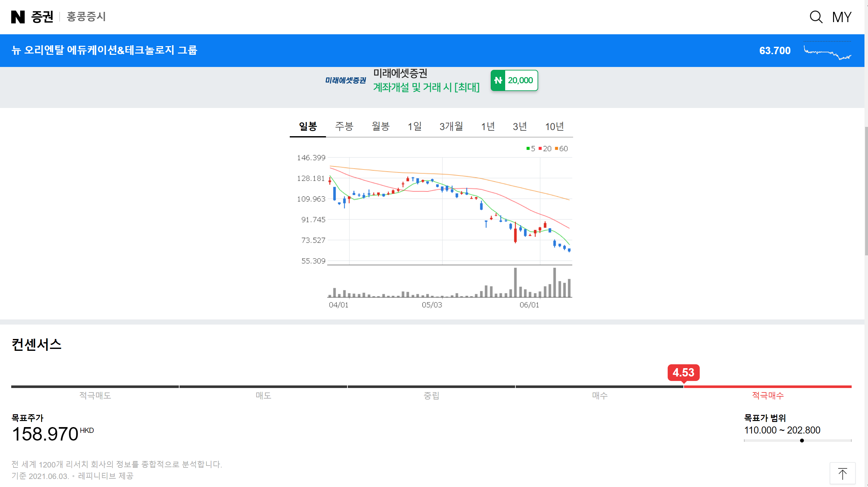Show the 3개월 chart tab
The image size is (868, 487).
pyautogui.click(x=451, y=127)
